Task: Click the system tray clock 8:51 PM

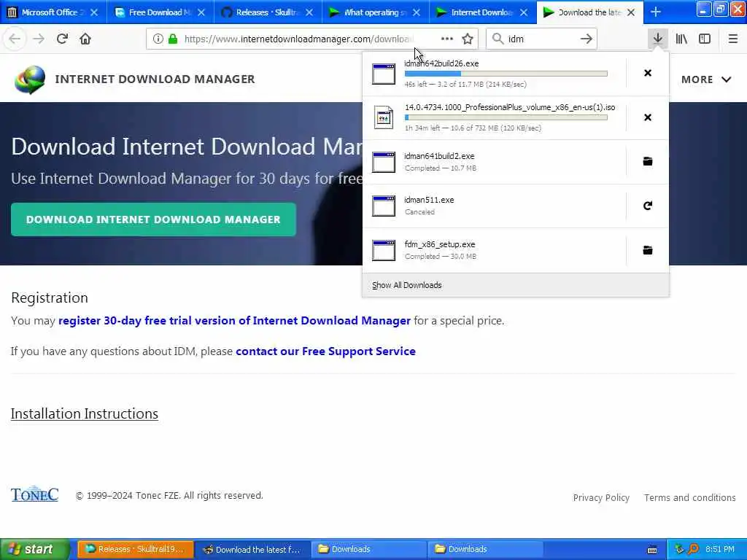Action: [x=720, y=549]
